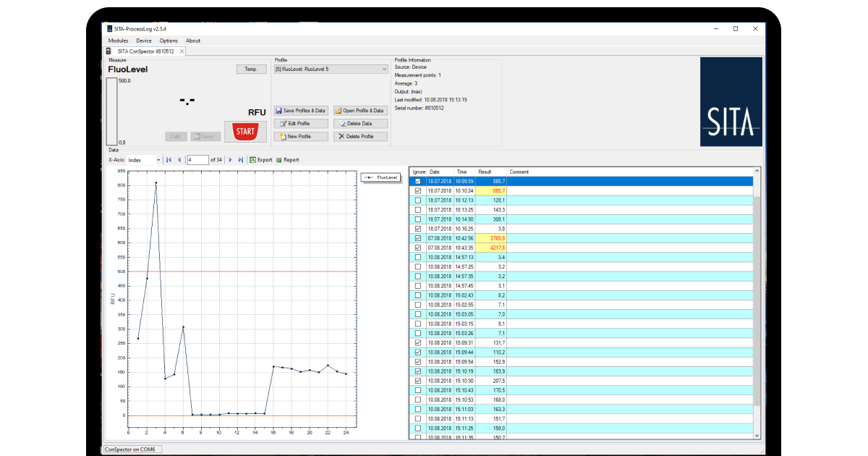Click the FluoLevel measurement level bar
This screenshot has height=456, width=868.
(111, 111)
